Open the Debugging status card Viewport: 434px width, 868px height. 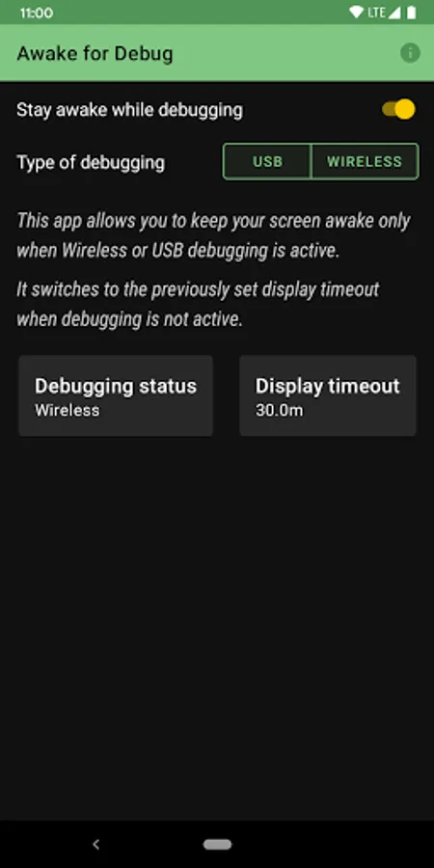[116, 395]
